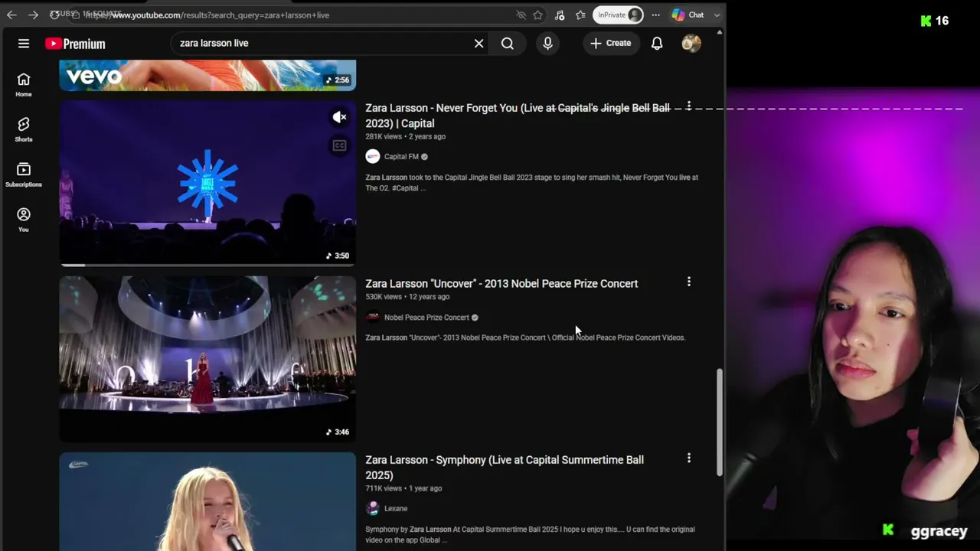Open the Never Forget You video title
This screenshot has height=551, width=980.
tap(518, 116)
